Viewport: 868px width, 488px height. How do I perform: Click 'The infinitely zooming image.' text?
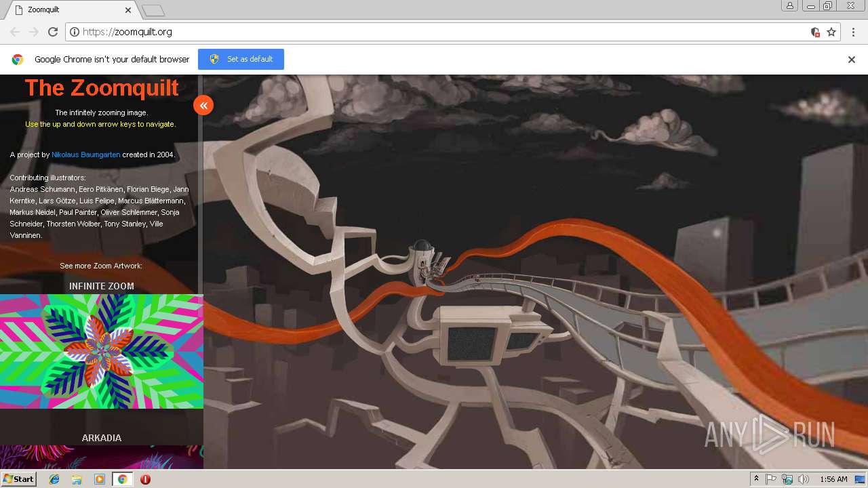[101, 113]
